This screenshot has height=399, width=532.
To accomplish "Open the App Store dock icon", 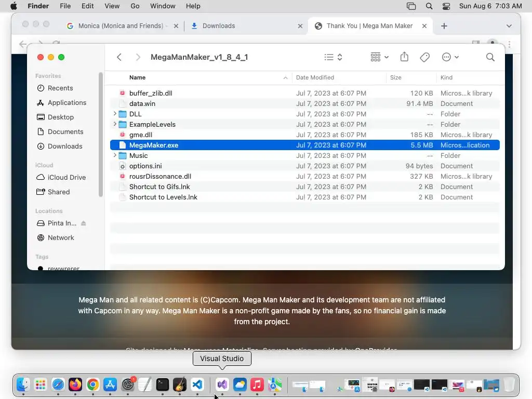I will point(110,385).
